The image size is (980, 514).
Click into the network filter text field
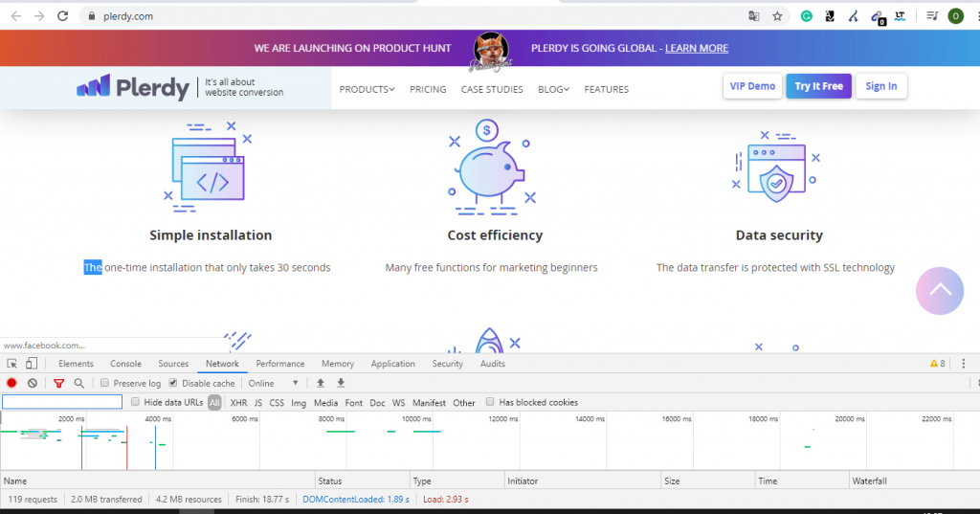pyautogui.click(x=62, y=402)
